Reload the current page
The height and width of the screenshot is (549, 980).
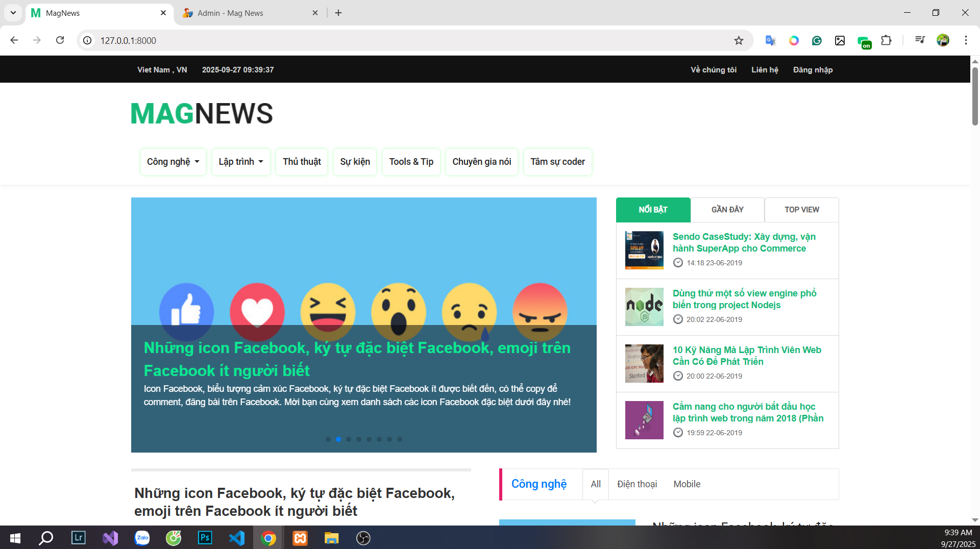[60, 40]
